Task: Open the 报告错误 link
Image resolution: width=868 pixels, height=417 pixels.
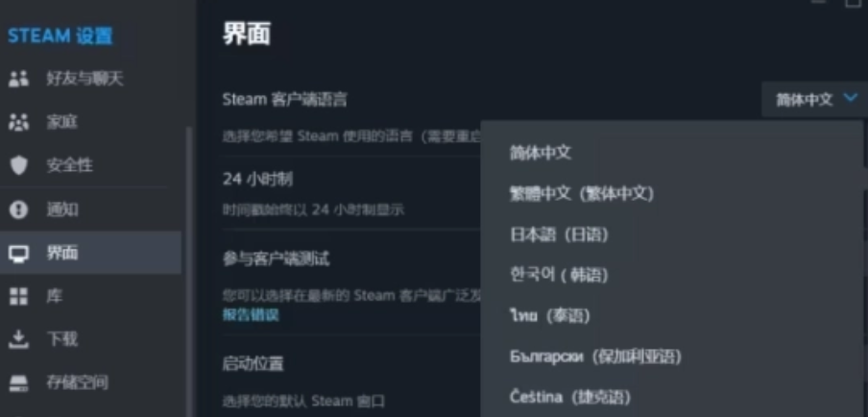Action: (x=251, y=315)
